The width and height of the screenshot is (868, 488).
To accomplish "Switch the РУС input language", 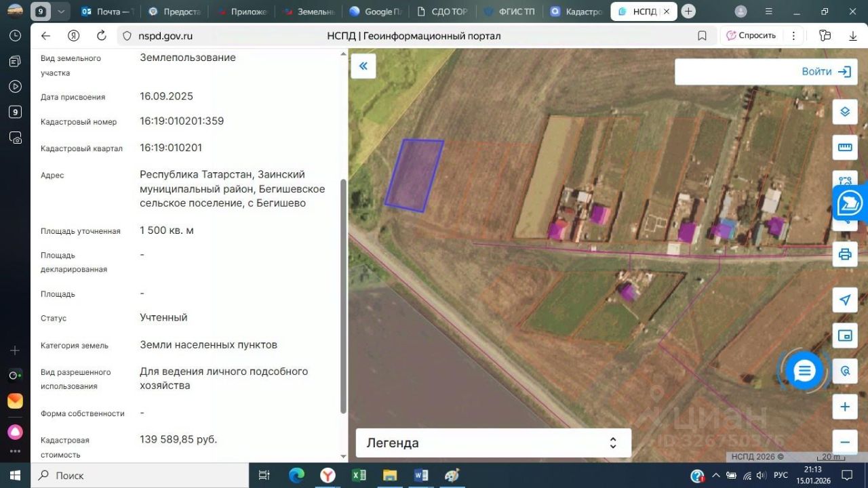I will [x=781, y=475].
